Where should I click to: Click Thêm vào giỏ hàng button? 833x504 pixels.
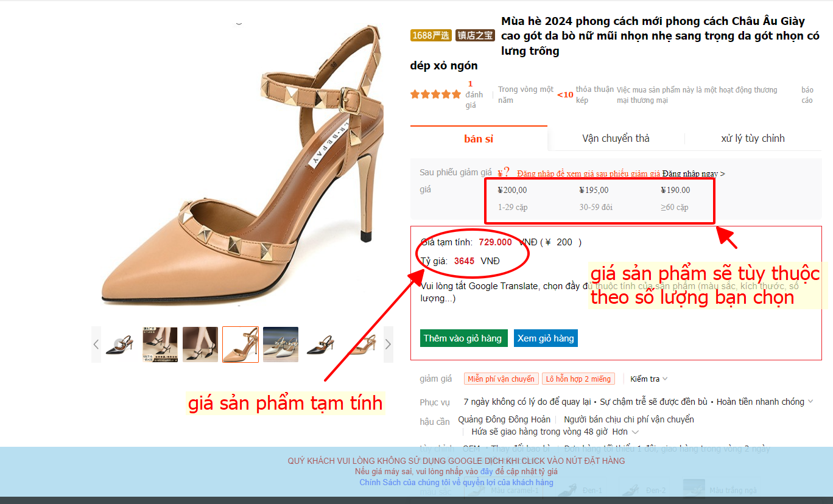pyautogui.click(x=464, y=338)
